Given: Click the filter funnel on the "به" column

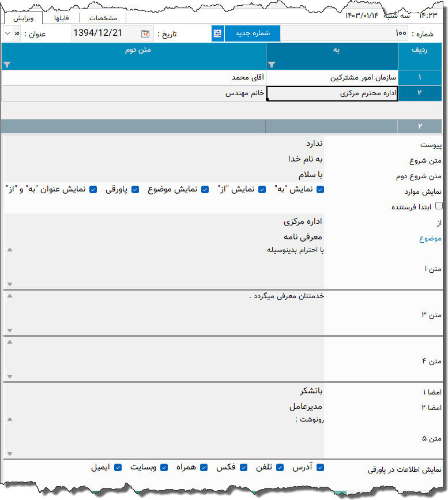Looking at the screenshot, I should coord(271,65).
